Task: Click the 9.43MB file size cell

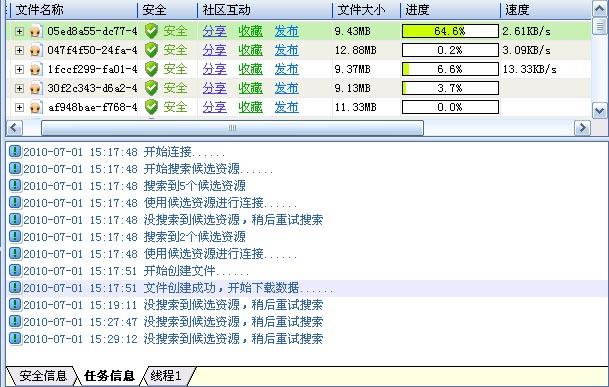Action: [x=353, y=31]
